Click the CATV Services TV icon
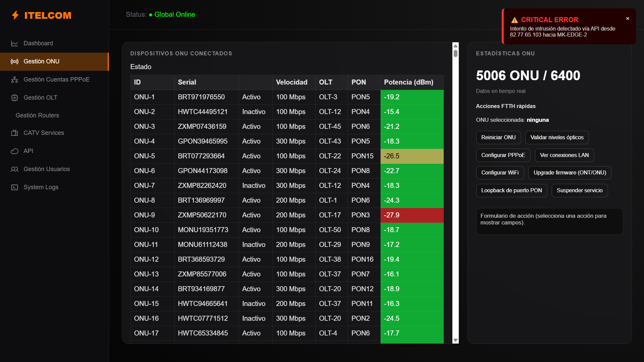The image size is (644, 362). (x=14, y=133)
